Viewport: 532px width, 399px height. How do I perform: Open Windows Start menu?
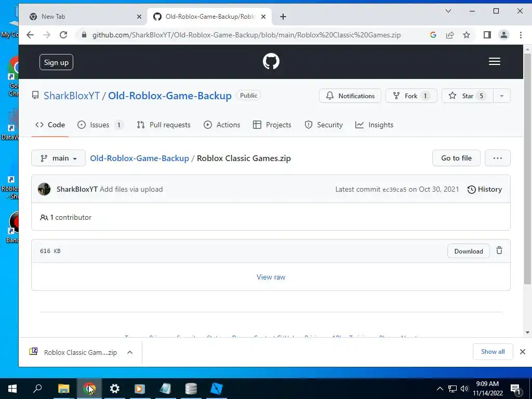12,389
